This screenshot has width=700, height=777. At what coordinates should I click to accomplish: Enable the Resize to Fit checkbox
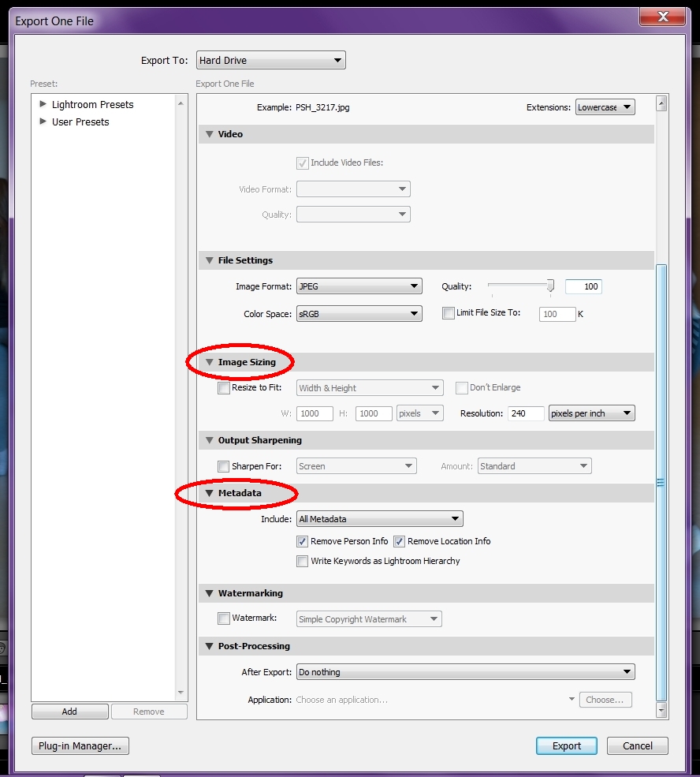224,388
